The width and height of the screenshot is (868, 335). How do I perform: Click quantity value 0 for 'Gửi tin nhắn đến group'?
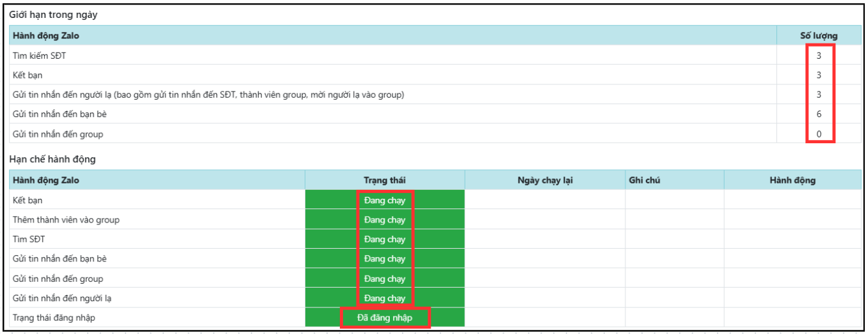[818, 134]
